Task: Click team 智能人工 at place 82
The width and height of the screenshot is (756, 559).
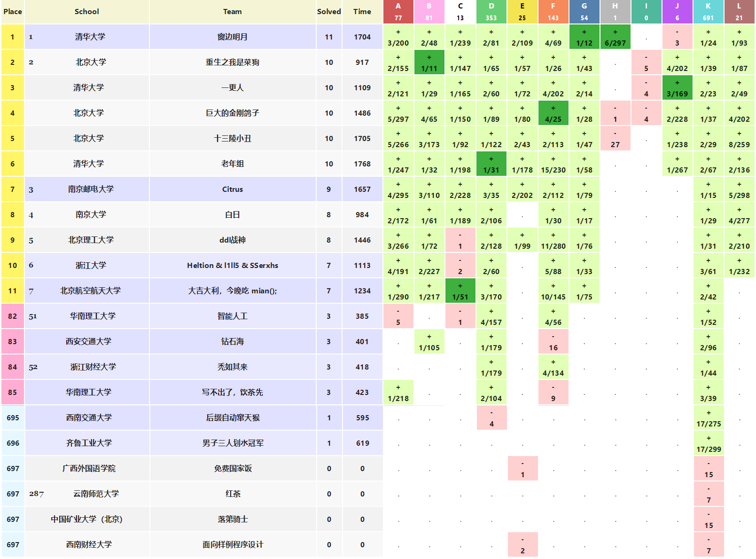Action: pos(233,316)
